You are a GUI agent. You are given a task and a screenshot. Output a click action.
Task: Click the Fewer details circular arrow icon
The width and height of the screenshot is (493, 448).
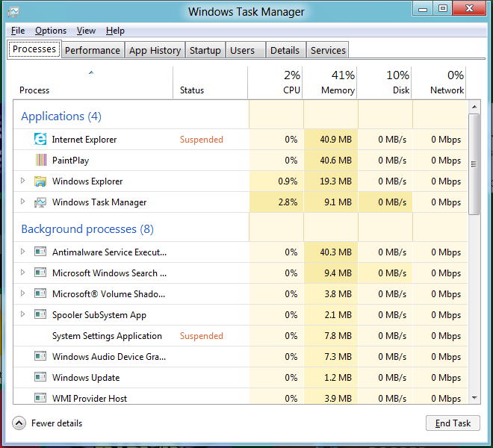(19, 423)
